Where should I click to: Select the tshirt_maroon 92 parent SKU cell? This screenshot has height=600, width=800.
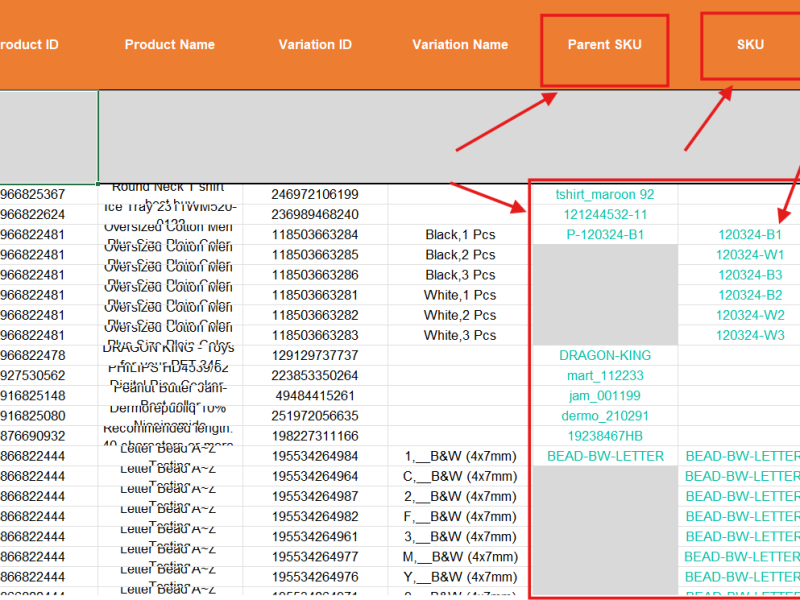604,194
